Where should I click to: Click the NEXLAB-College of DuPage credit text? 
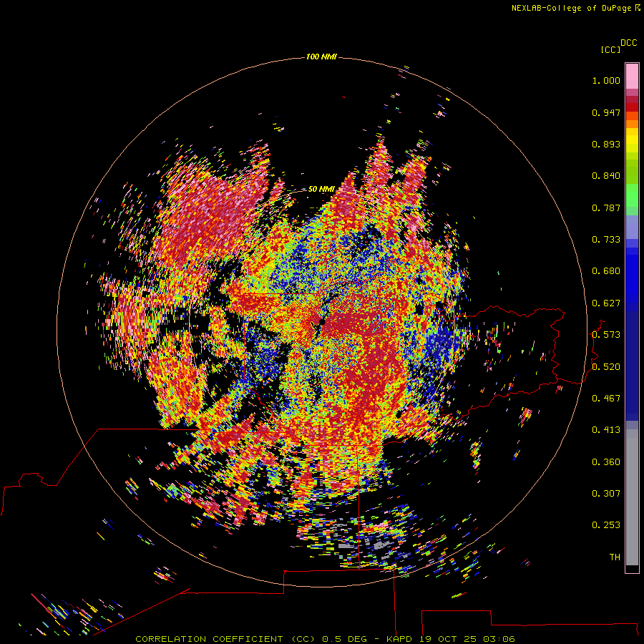[x=571, y=8]
